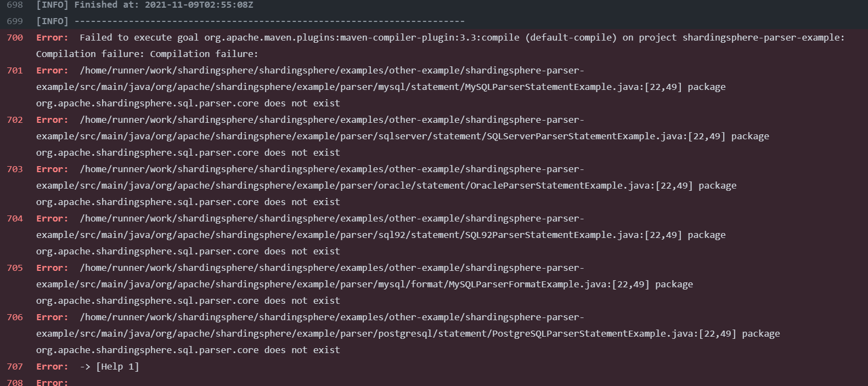The height and width of the screenshot is (386, 868).
Task: Click 'Error:' label on line 704
Action: click(52, 219)
